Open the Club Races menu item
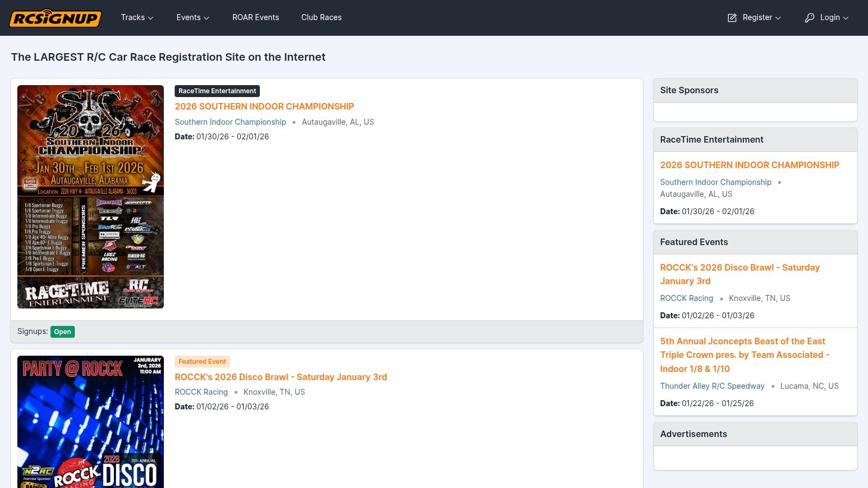Viewport: 868px width, 488px height. tap(322, 17)
